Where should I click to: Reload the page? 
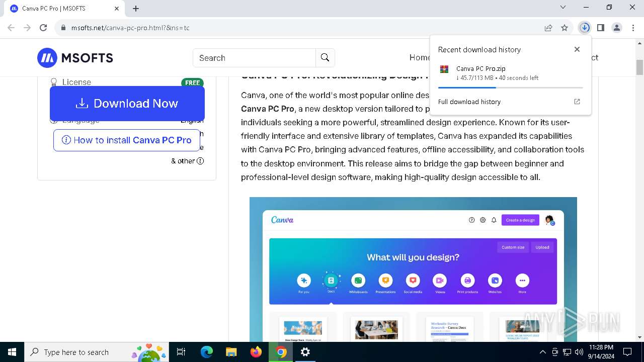pyautogui.click(x=43, y=28)
